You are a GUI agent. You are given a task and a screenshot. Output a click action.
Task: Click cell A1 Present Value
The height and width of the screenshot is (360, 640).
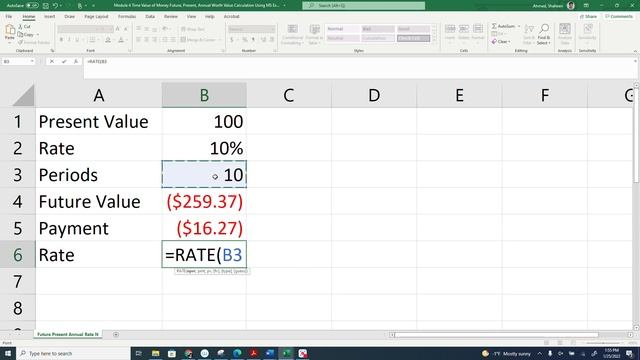(x=99, y=122)
